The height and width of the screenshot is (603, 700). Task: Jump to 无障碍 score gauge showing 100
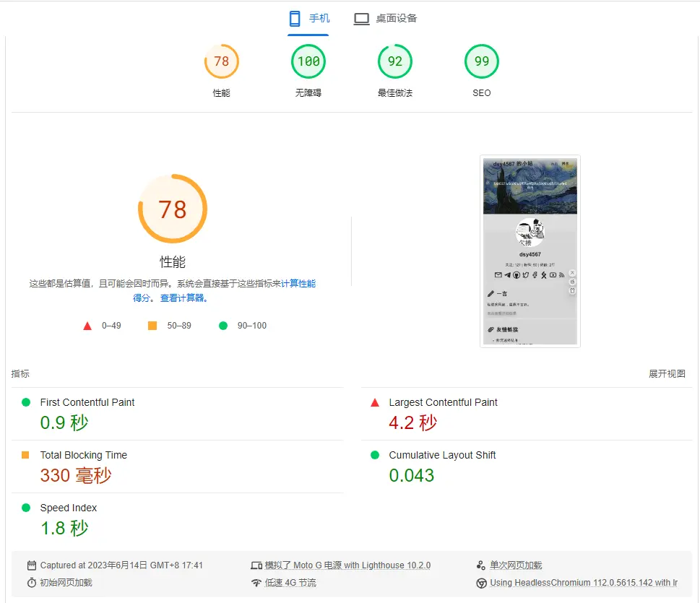click(x=308, y=62)
